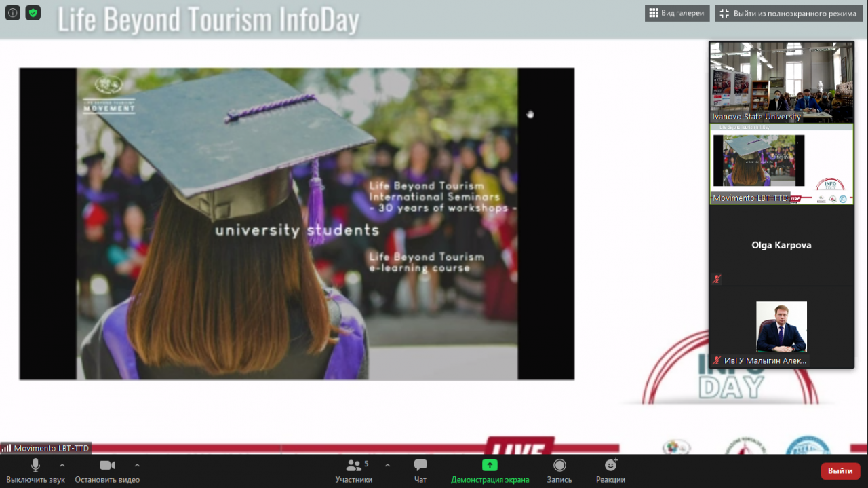Viewport: 868px width, 488px height.
Task: Click 'university students' text on slide
Action: [x=296, y=230]
